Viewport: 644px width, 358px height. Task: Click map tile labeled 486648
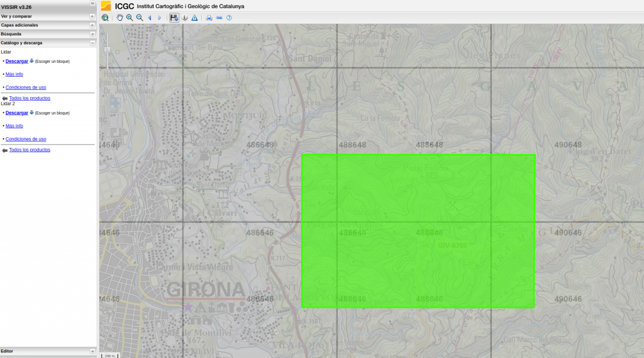(260, 145)
